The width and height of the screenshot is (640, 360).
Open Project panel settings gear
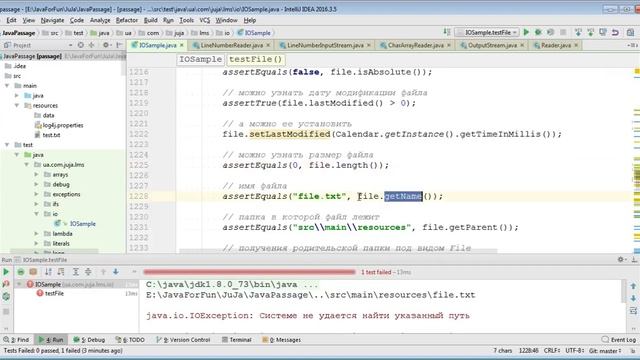click(x=106, y=45)
